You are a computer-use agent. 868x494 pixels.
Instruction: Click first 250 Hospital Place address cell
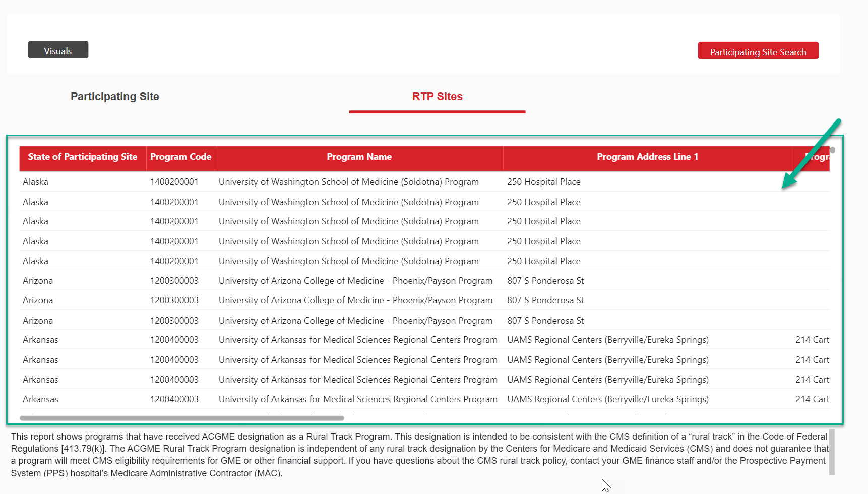[x=544, y=182]
